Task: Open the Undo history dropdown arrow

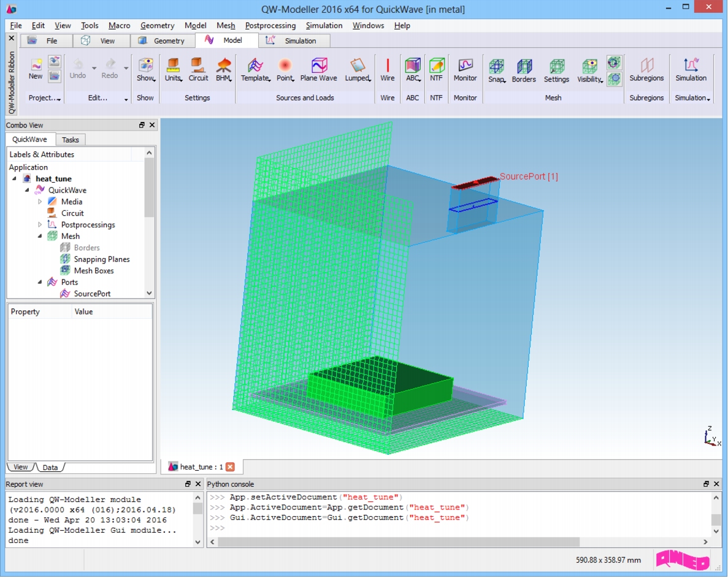Action: pos(94,69)
